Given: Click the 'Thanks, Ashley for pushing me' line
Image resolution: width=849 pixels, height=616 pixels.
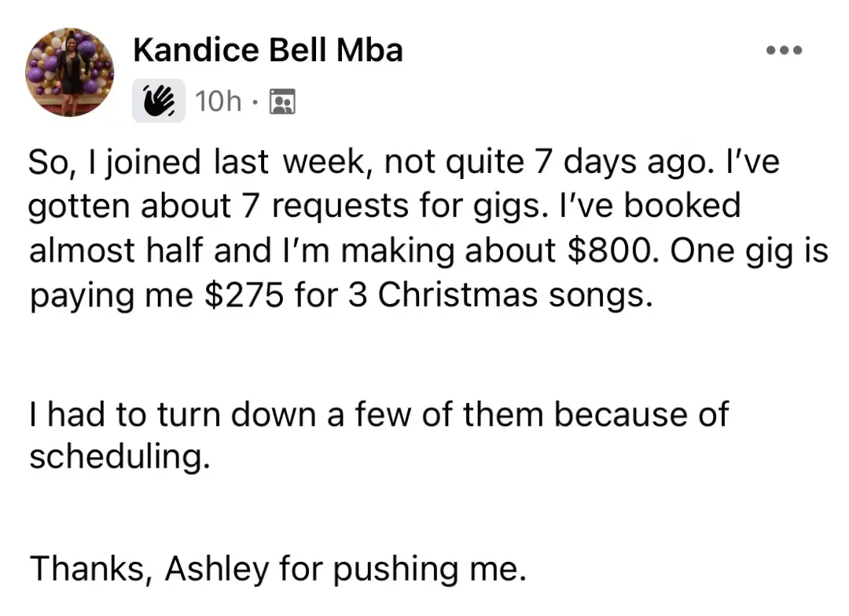Looking at the screenshot, I should coord(277,570).
